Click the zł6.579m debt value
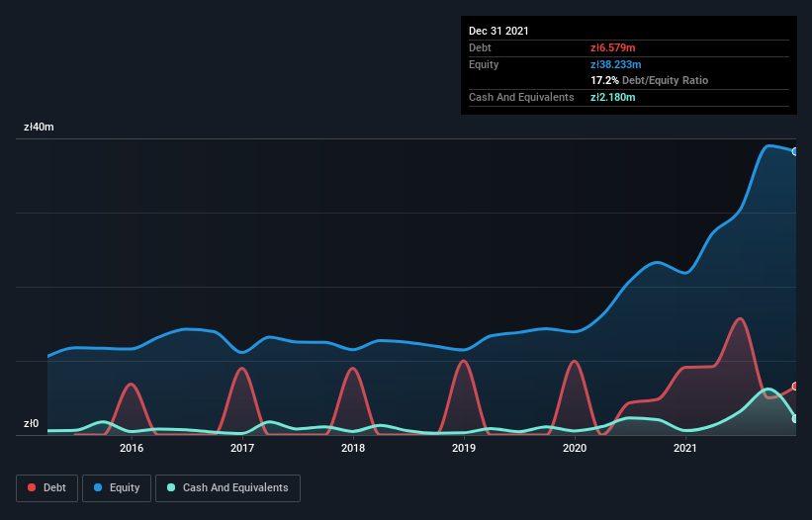The width and height of the screenshot is (812, 520). 612,47
